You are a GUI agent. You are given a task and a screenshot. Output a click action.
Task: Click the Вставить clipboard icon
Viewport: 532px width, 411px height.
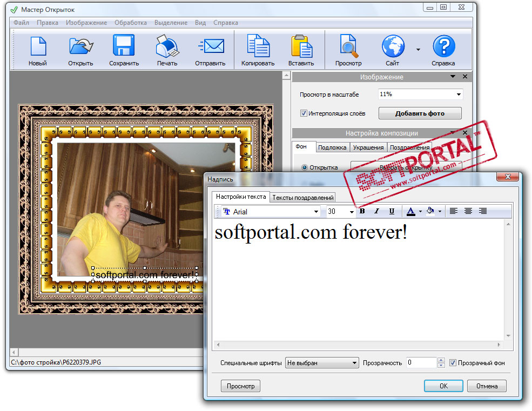tap(301, 46)
